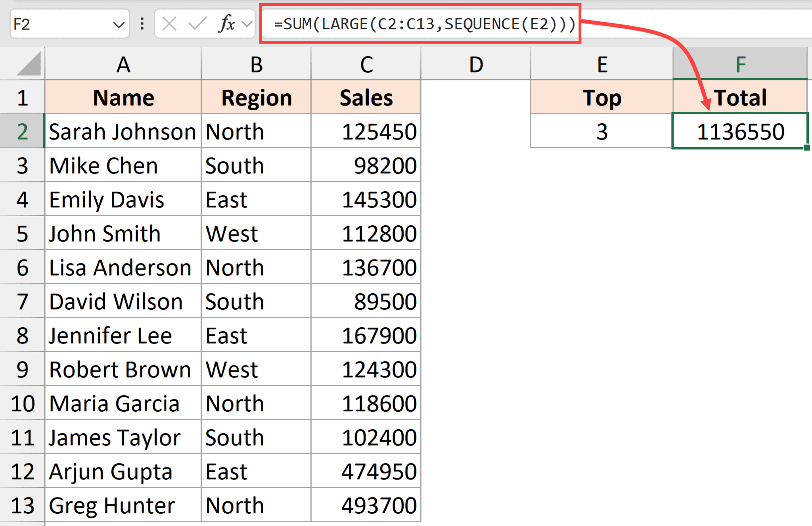Click the Name header cell
Image resolution: width=812 pixels, height=526 pixels.
(x=123, y=98)
